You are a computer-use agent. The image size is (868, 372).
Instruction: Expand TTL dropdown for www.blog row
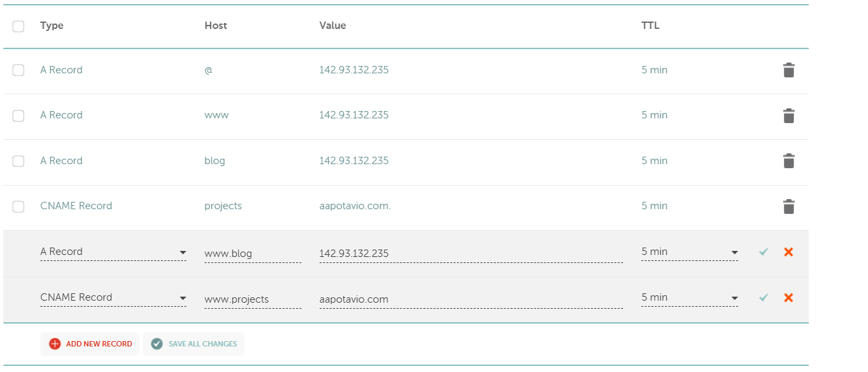coord(689,252)
